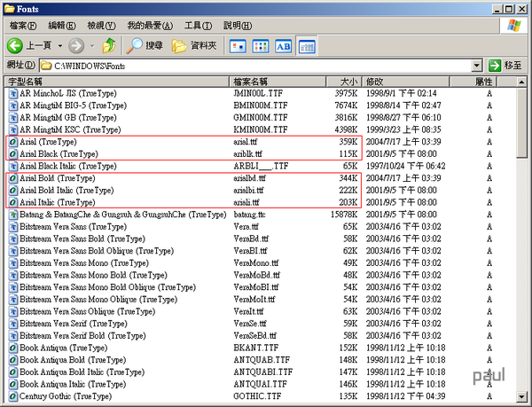
Task: Select the Bitstream Vera Sans Bold (TrueType) icon
Action: pos(13,239)
